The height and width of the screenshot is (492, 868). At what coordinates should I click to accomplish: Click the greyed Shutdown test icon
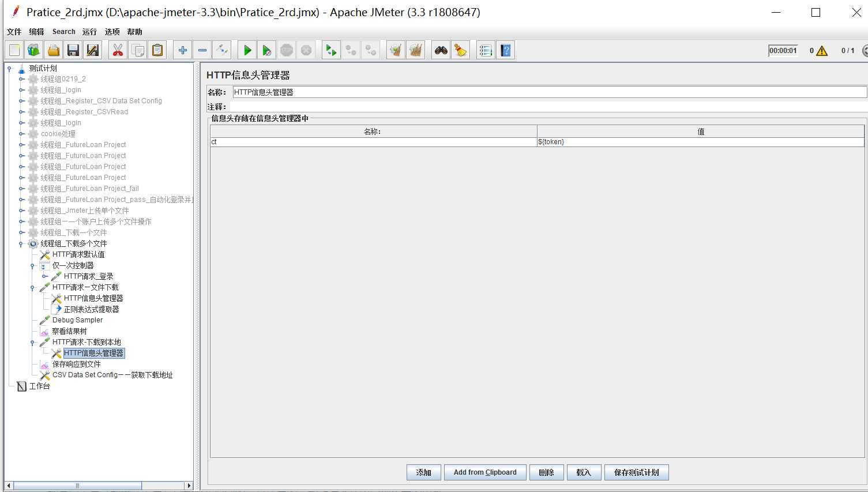click(x=306, y=51)
